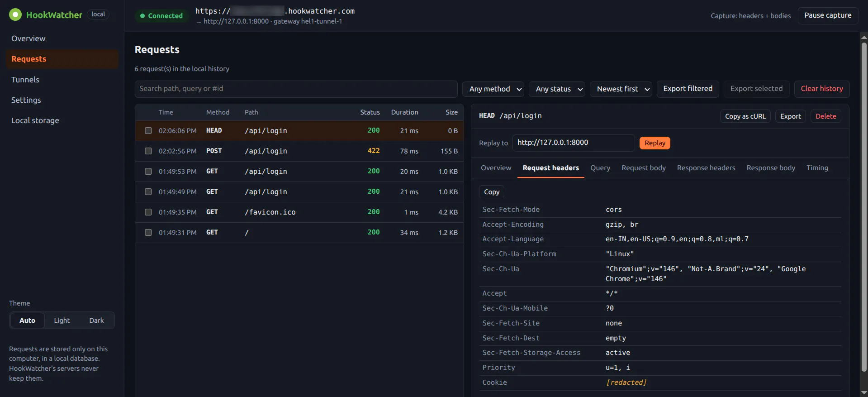Image resolution: width=868 pixels, height=397 pixels.
Task: Copy request as cURL
Action: 745,116
